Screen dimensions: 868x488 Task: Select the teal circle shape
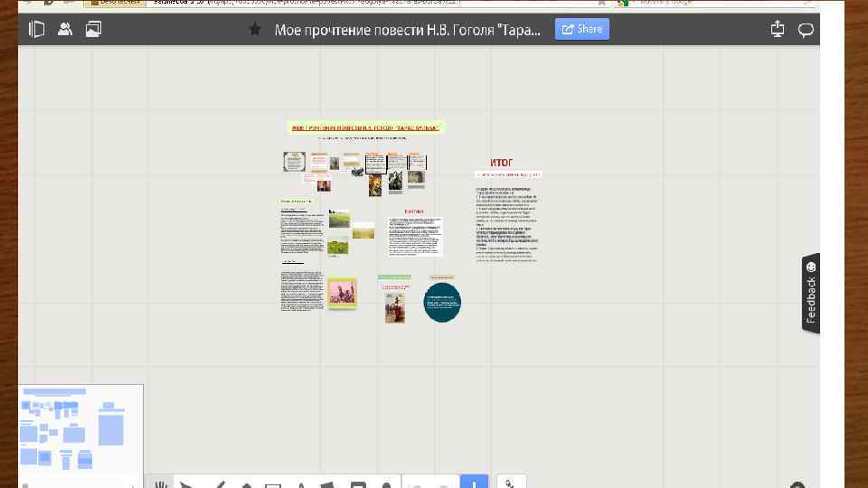click(442, 302)
